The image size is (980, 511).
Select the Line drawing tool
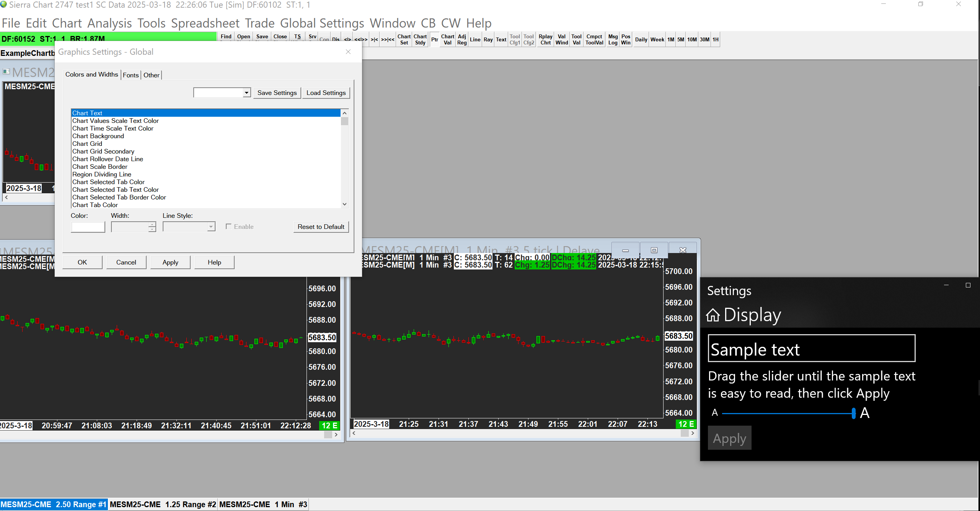click(x=475, y=39)
